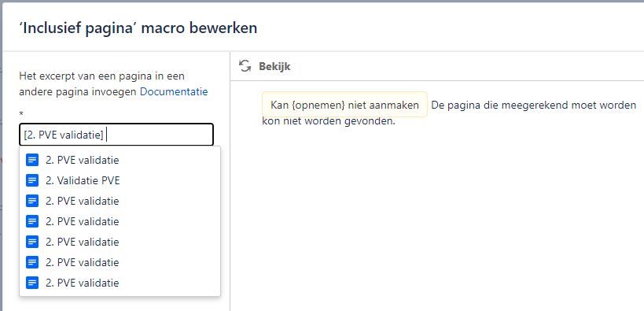644x311 pixels.
Task: Choose the topmost '2. PVE validatie' suggestion
Action: click(120, 160)
